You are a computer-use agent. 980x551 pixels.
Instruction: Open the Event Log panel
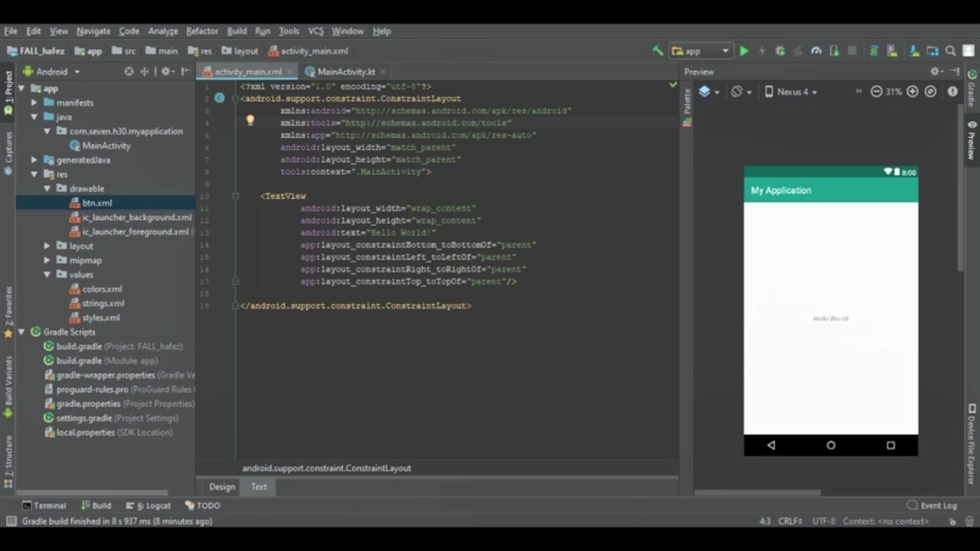click(x=932, y=506)
